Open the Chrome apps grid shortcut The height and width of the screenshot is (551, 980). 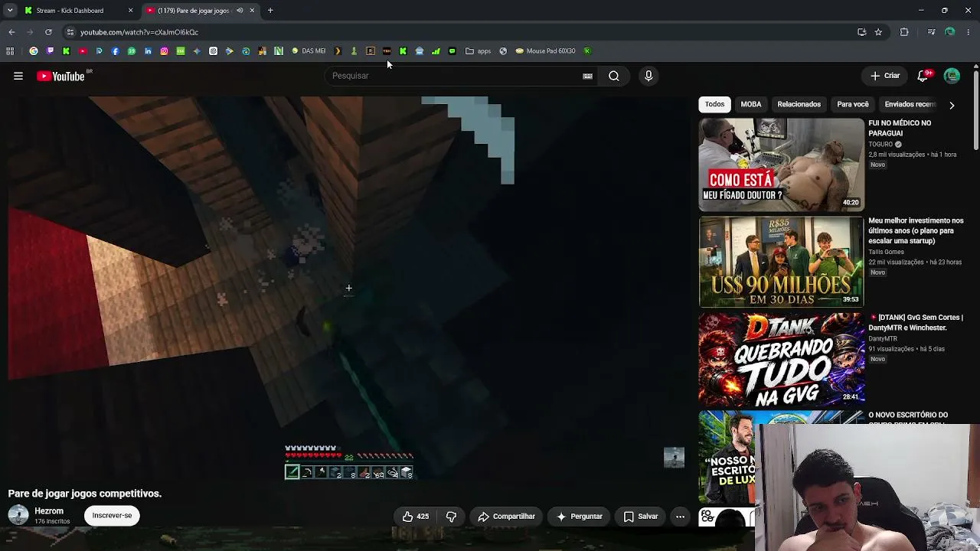point(10,51)
